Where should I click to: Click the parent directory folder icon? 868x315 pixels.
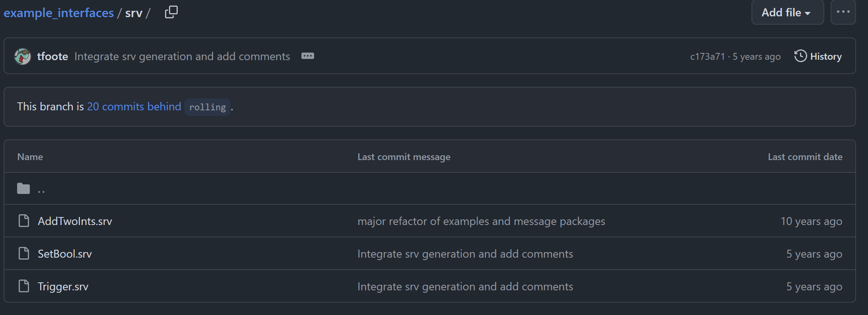pyautogui.click(x=23, y=188)
